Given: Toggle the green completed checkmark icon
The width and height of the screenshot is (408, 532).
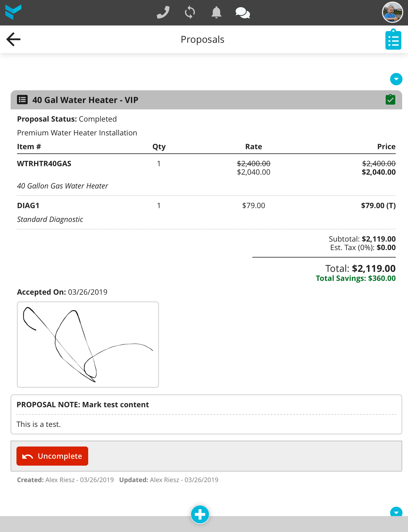Looking at the screenshot, I should tap(390, 100).
